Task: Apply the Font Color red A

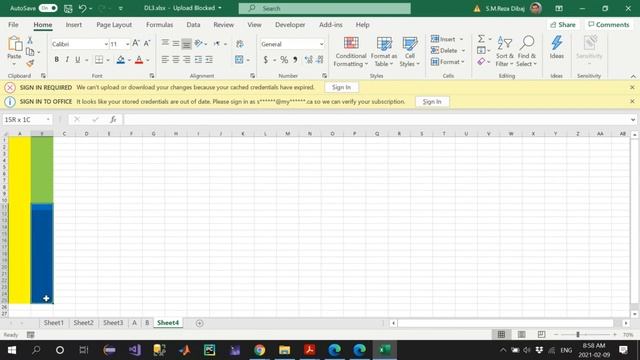Action: point(139,60)
